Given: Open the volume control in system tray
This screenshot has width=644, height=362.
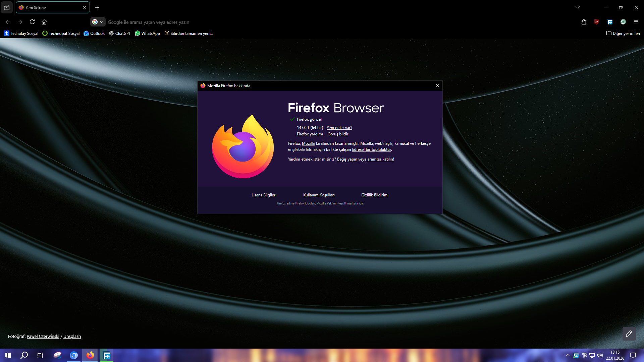Looking at the screenshot, I should tap(600, 355).
